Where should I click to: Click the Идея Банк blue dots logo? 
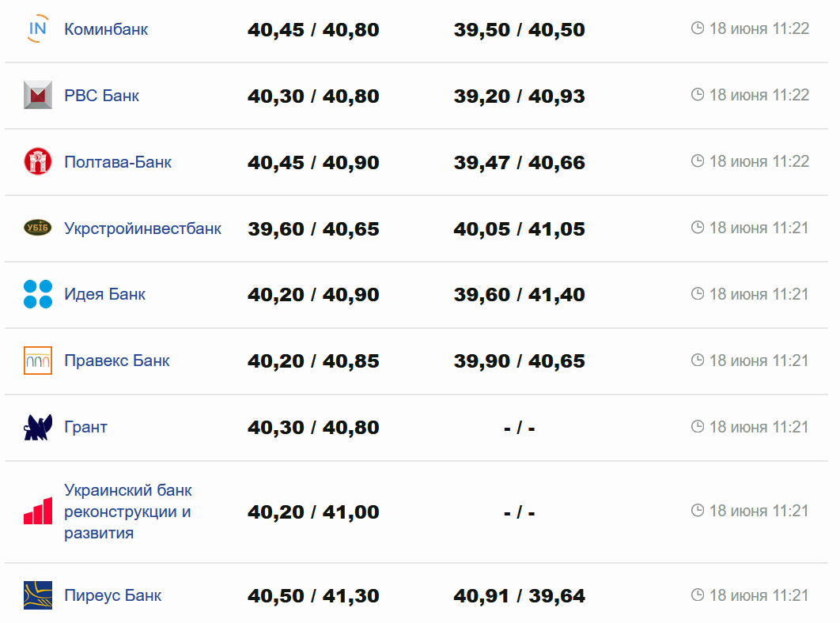coord(38,294)
